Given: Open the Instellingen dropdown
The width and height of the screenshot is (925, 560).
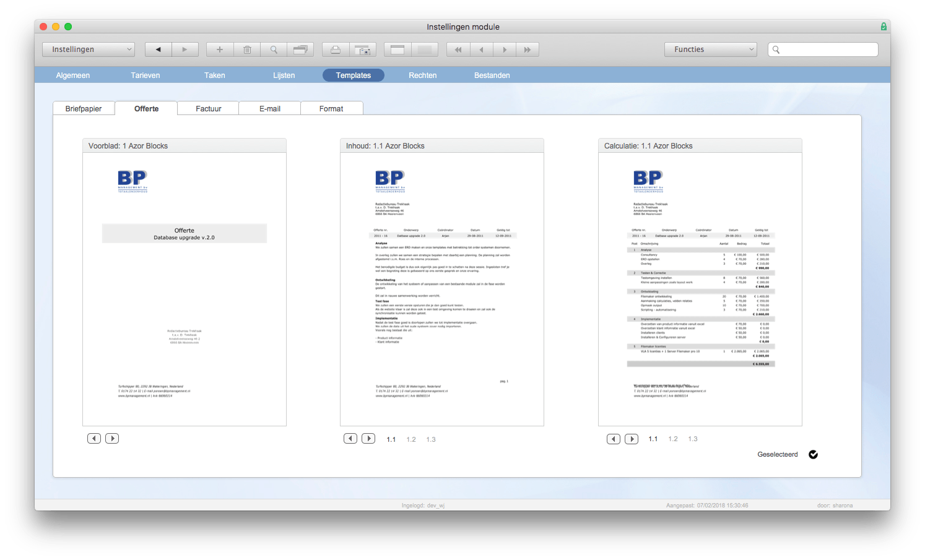Looking at the screenshot, I should [x=89, y=50].
